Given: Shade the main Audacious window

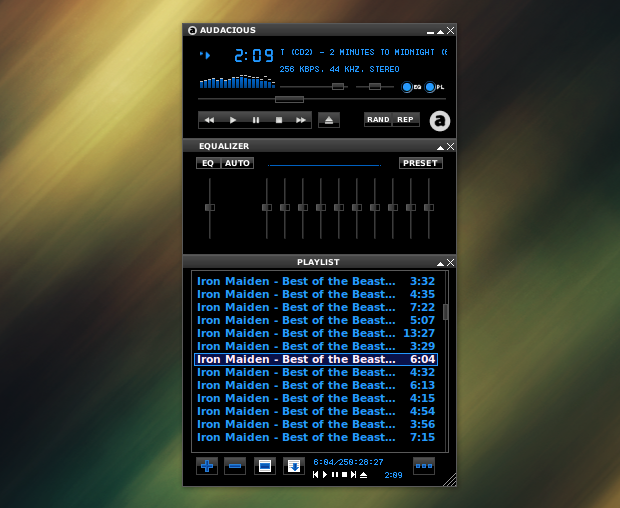Looking at the screenshot, I should click(x=440, y=31).
